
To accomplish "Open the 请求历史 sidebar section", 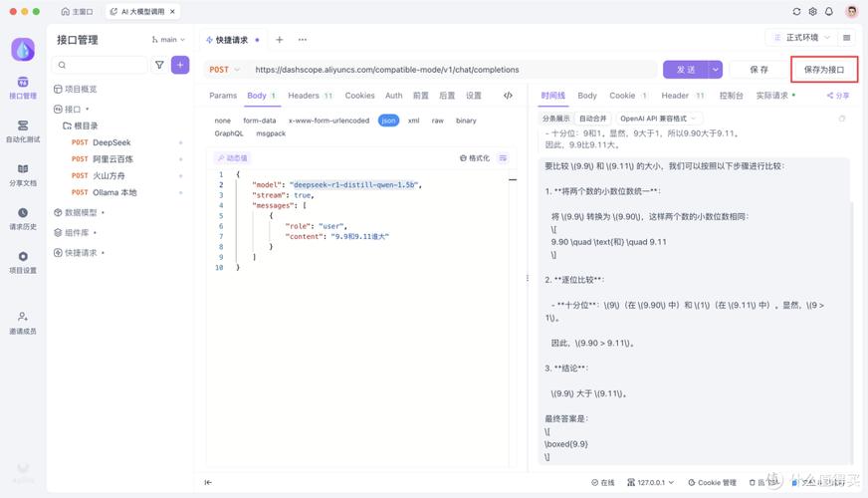I will 23,219.
